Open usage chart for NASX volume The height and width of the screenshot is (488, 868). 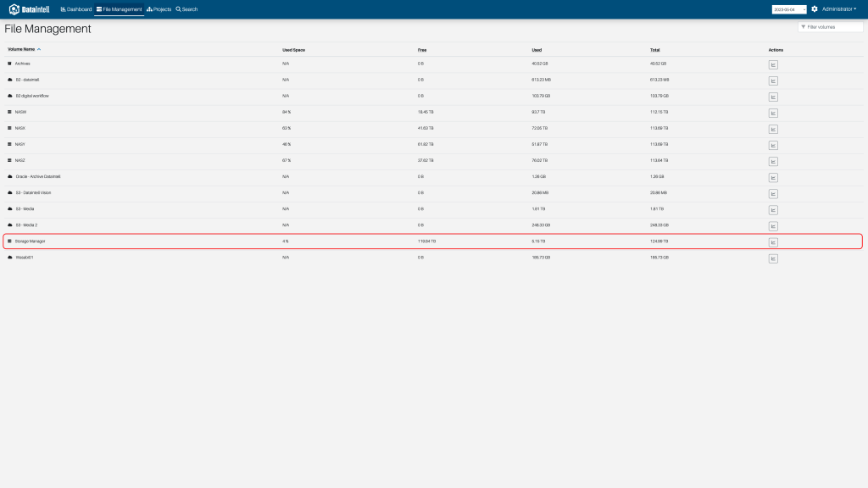pos(773,129)
